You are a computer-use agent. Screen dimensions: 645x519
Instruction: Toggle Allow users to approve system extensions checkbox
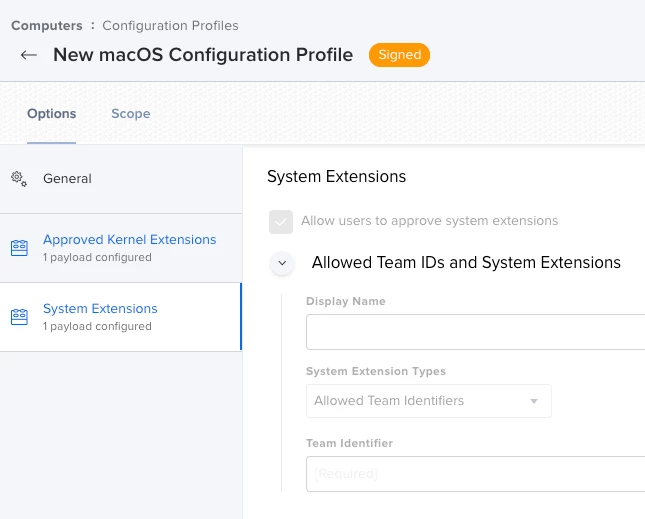pos(281,222)
